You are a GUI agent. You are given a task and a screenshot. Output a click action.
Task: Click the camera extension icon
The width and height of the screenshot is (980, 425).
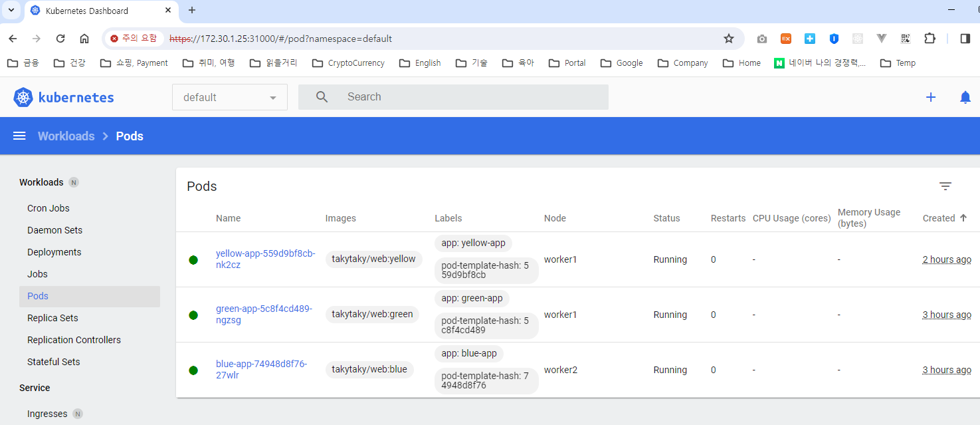762,39
